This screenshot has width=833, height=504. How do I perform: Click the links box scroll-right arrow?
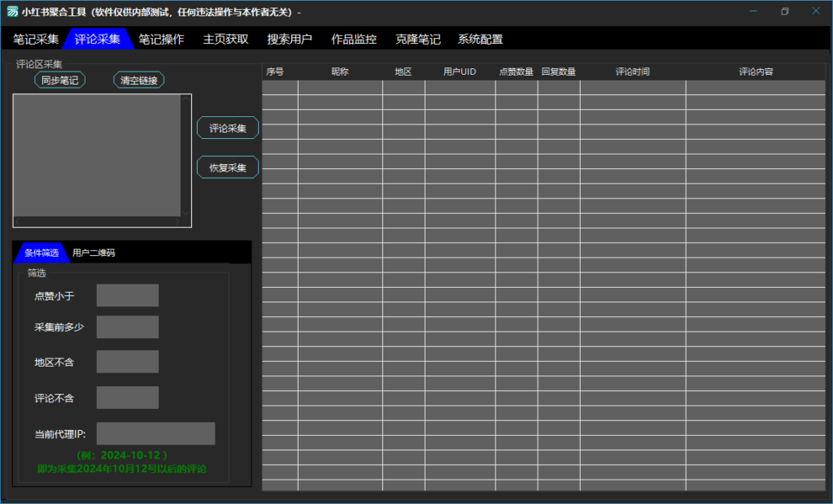coord(177,221)
